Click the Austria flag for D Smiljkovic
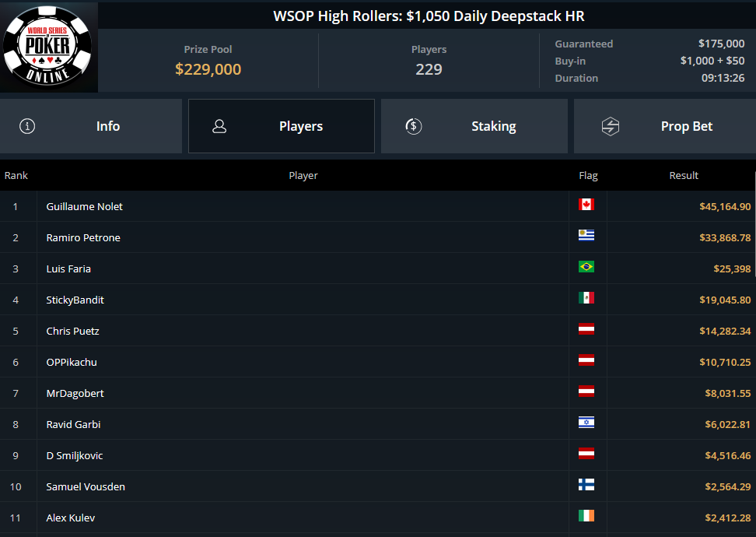 click(x=586, y=454)
